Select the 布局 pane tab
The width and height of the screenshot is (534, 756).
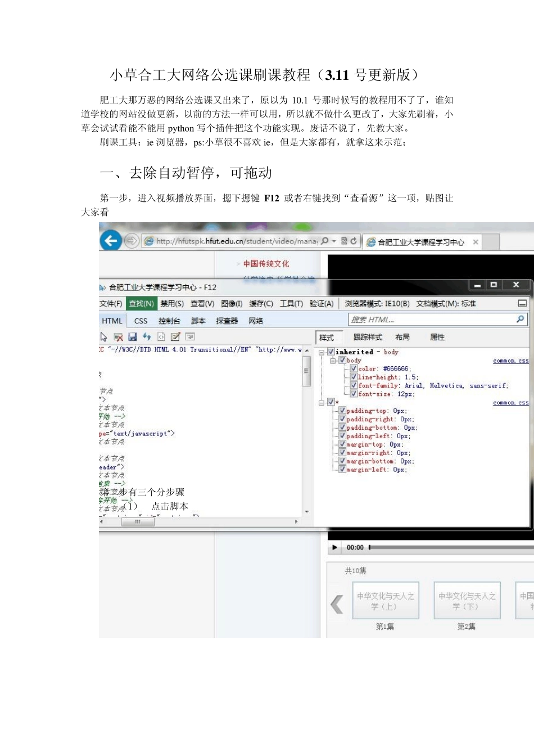point(402,337)
